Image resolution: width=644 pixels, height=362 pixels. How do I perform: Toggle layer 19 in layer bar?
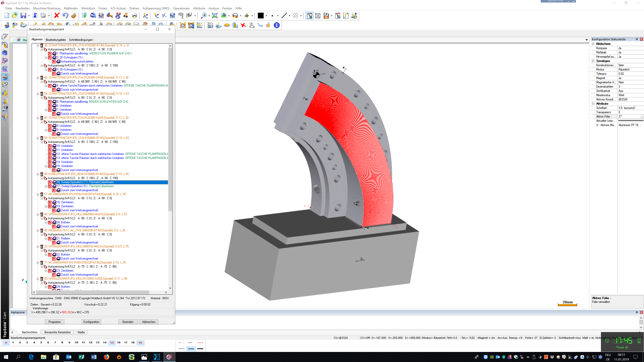(140, 343)
